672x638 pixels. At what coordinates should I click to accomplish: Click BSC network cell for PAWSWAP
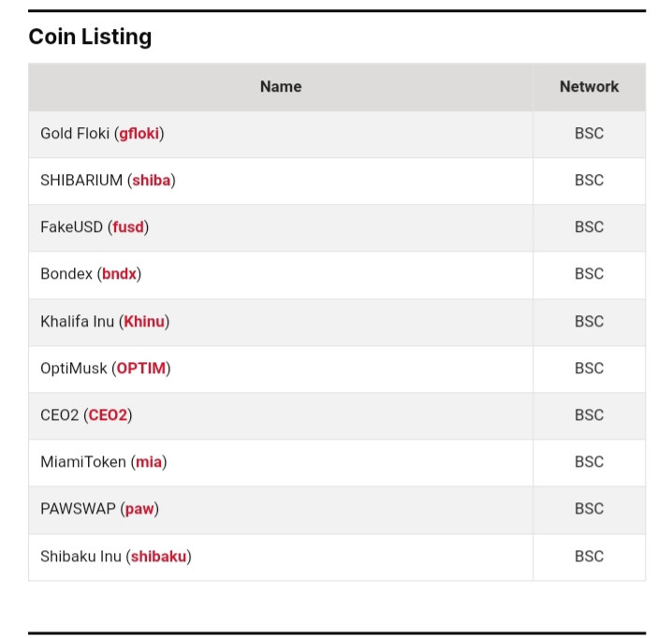pos(589,509)
